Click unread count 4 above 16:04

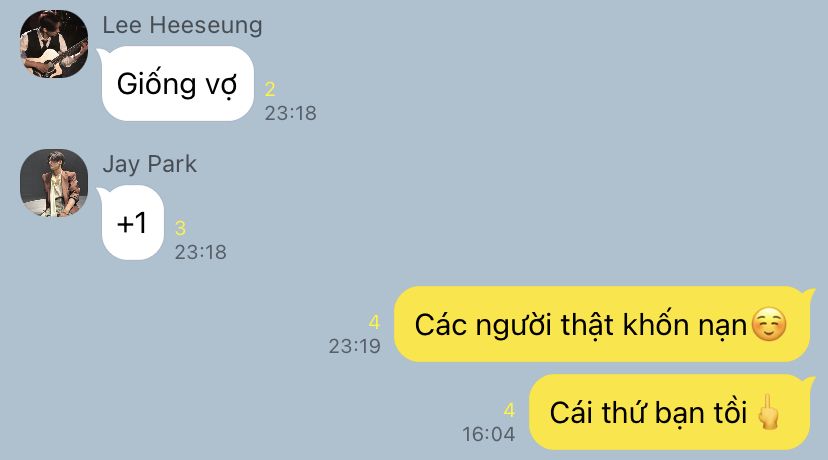click(509, 410)
